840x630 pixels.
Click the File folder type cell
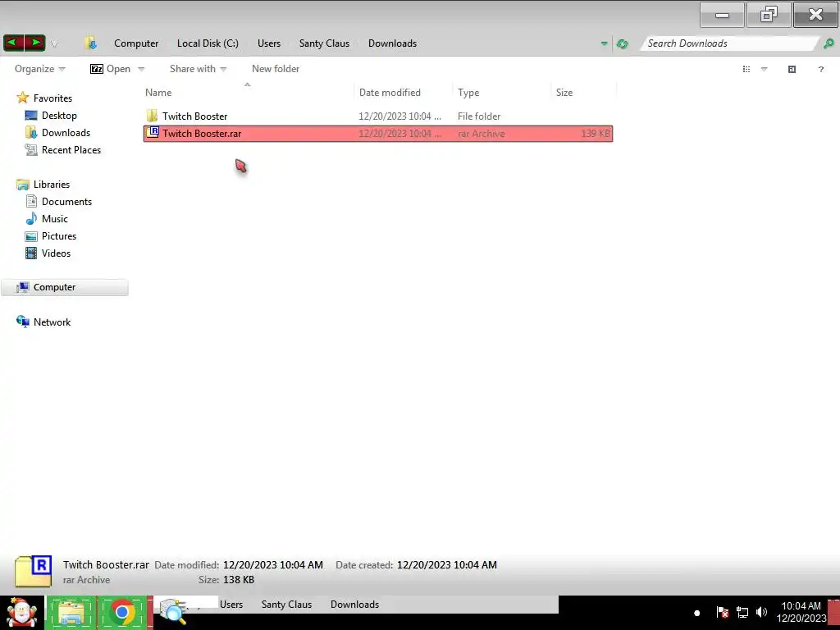[479, 116]
